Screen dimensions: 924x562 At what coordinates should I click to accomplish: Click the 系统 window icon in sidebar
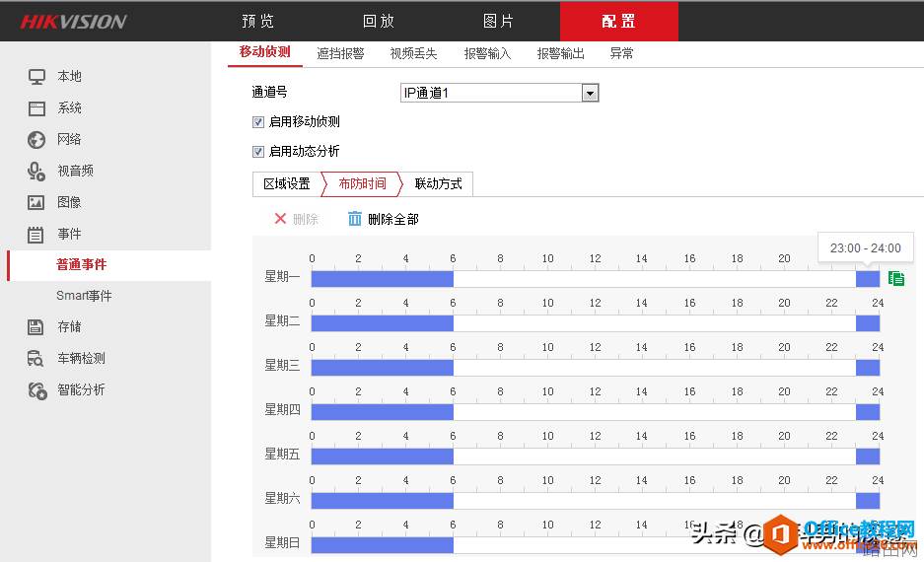pyautogui.click(x=36, y=108)
